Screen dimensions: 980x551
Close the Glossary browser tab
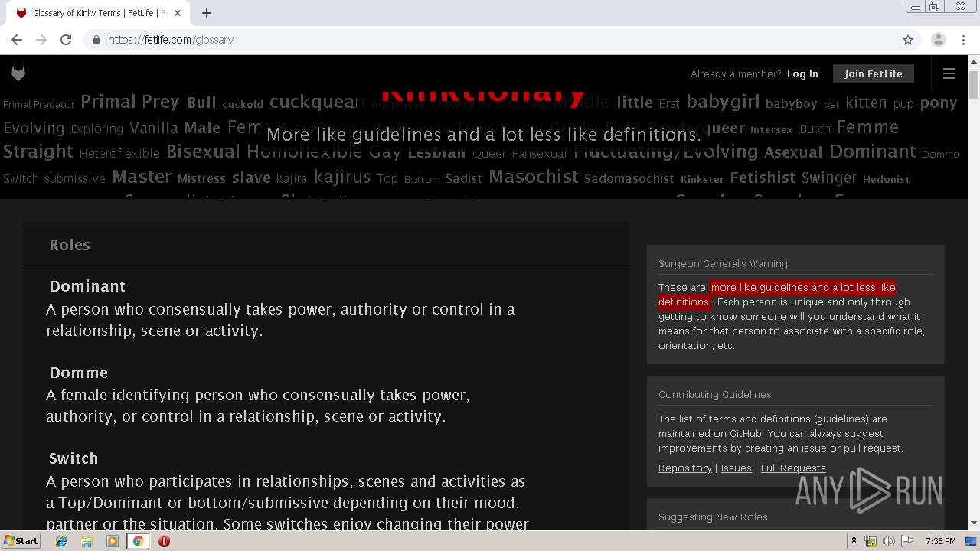click(x=178, y=13)
